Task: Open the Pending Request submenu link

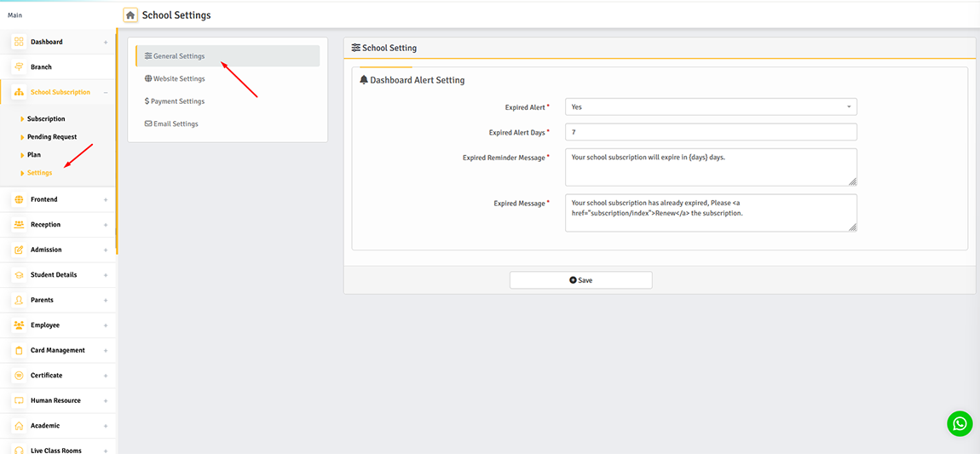Action: (52, 137)
